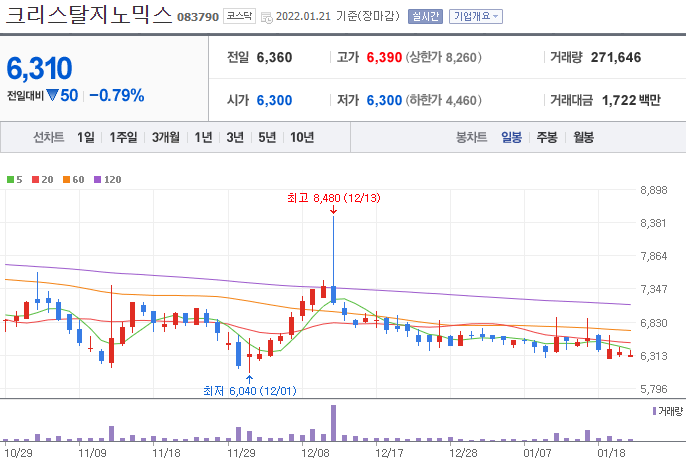Open the 기업개요 dropdown
This screenshot has width=686, height=461.
point(476,17)
